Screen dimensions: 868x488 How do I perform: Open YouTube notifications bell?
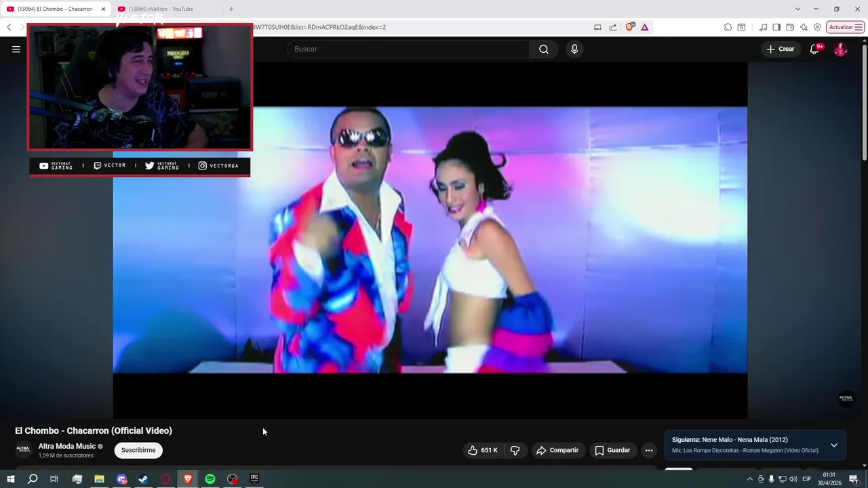click(x=815, y=49)
